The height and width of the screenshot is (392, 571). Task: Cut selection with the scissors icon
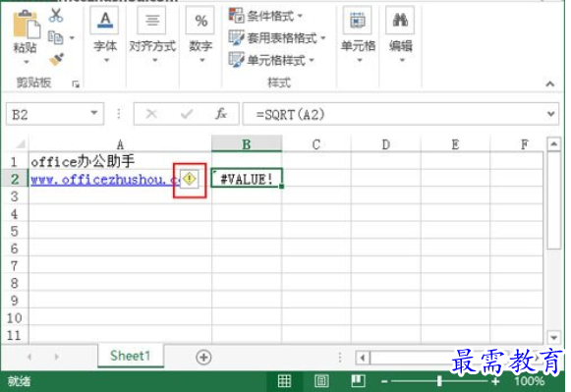point(56,16)
